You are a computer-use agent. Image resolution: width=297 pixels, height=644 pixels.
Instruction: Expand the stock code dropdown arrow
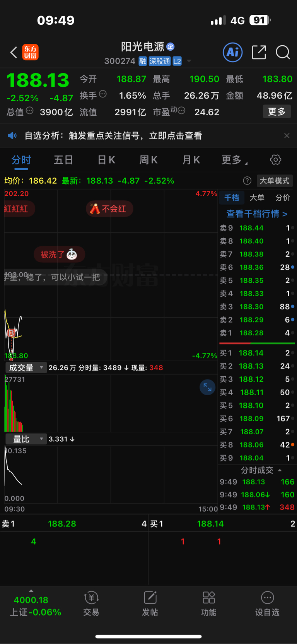(x=189, y=61)
